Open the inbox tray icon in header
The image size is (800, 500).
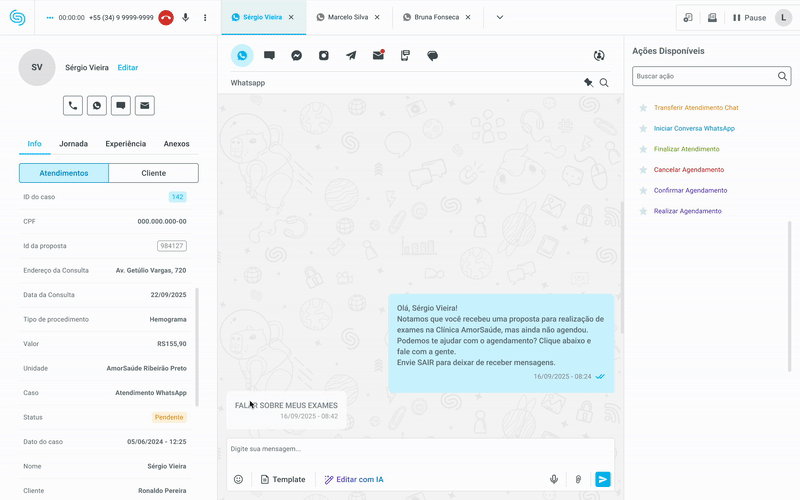pos(712,17)
